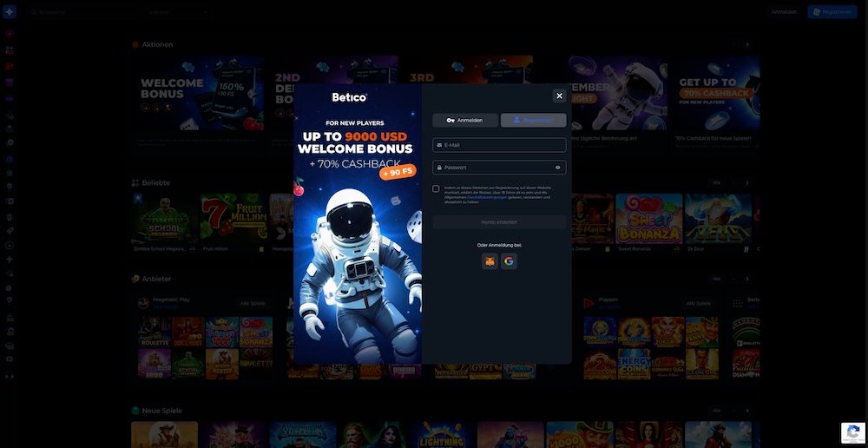This screenshot has width=868, height=448.
Task: Click into the E-Mail input field
Action: pos(499,145)
